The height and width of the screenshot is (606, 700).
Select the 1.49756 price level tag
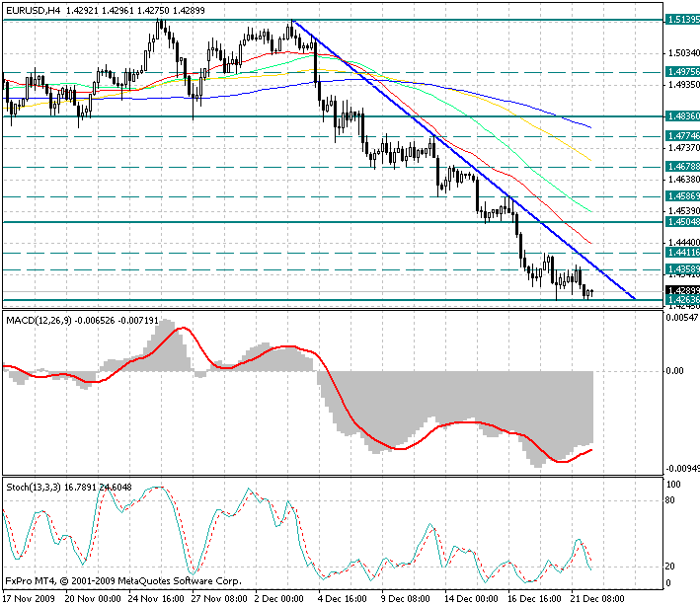(679, 71)
